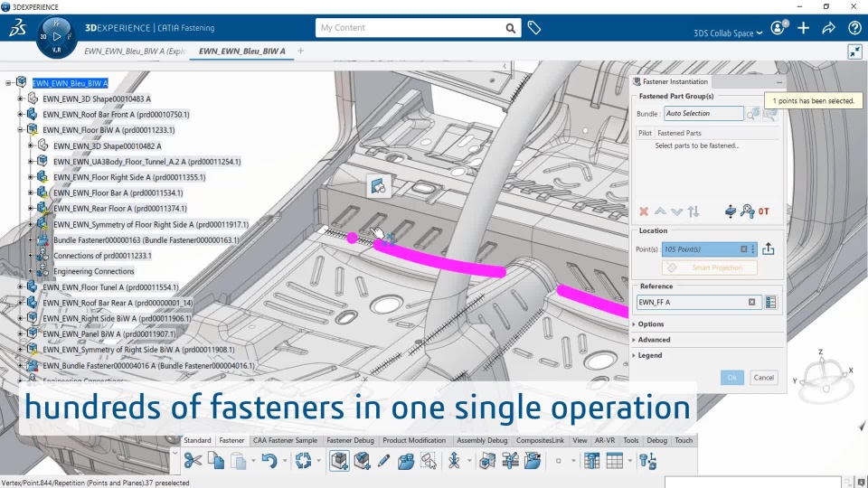
Task: Click the spreadsheet grid icon
Action: click(615, 460)
